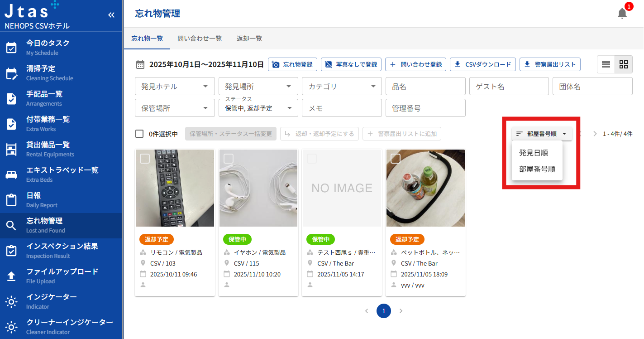Collapse the sidebar with double chevron

(x=111, y=15)
